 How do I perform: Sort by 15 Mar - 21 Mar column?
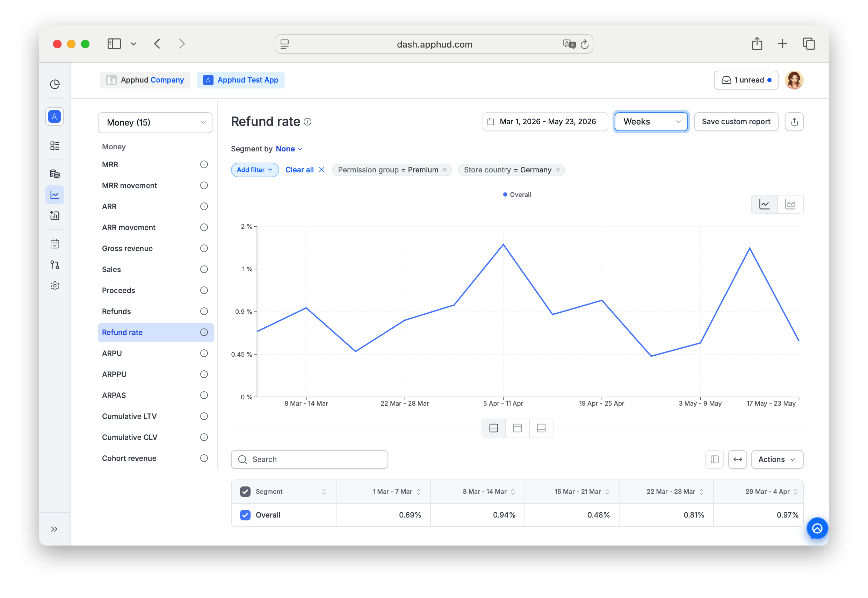tap(607, 492)
